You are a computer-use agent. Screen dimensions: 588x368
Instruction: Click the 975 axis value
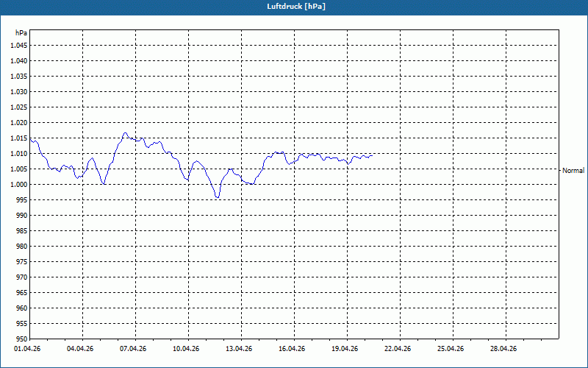click(x=22, y=262)
